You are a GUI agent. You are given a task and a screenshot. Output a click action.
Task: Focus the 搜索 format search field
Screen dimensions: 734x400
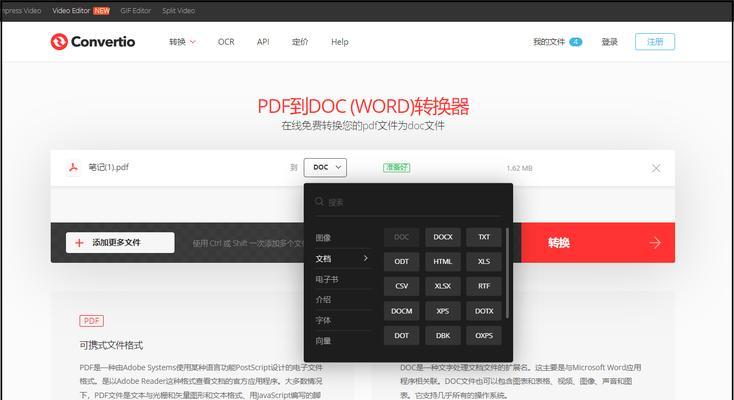[x=408, y=202]
